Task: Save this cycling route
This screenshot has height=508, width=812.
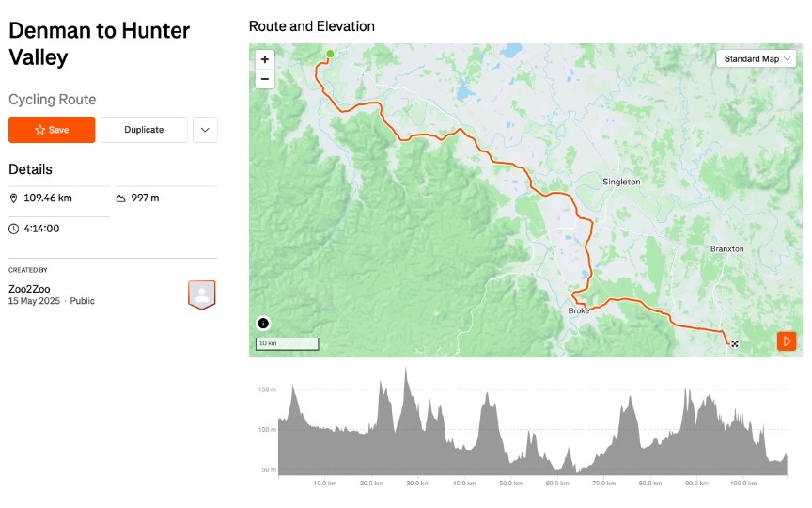Action: pyautogui.click(x=52, y=130)
